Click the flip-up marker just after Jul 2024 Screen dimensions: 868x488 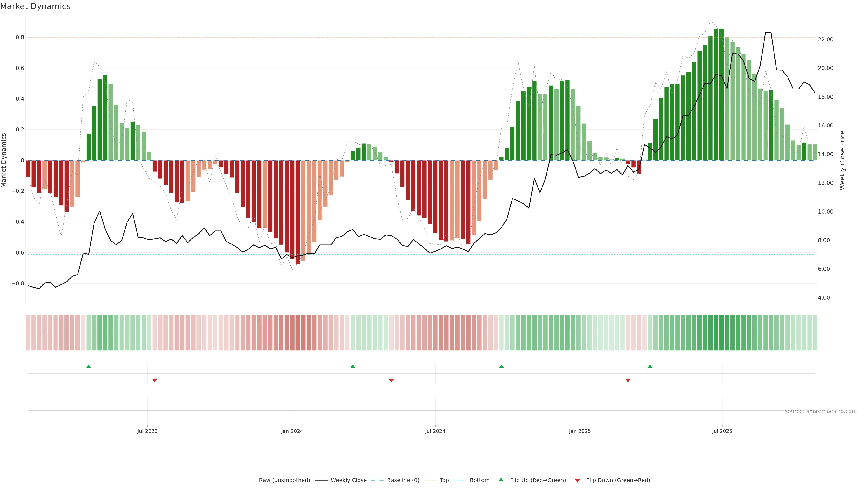(501, 366)
